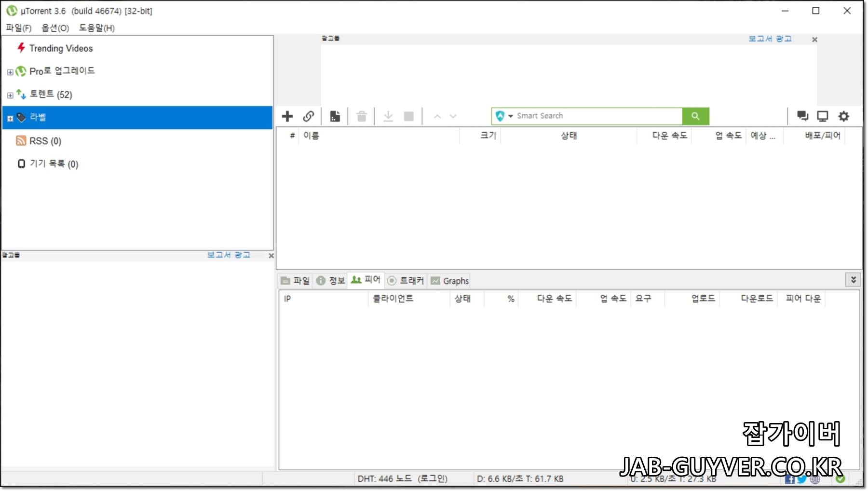Screen dimensions: 868x491
Task: Click the lightning bolt Trending Videos icon
Action: click(x=21, y=48)
